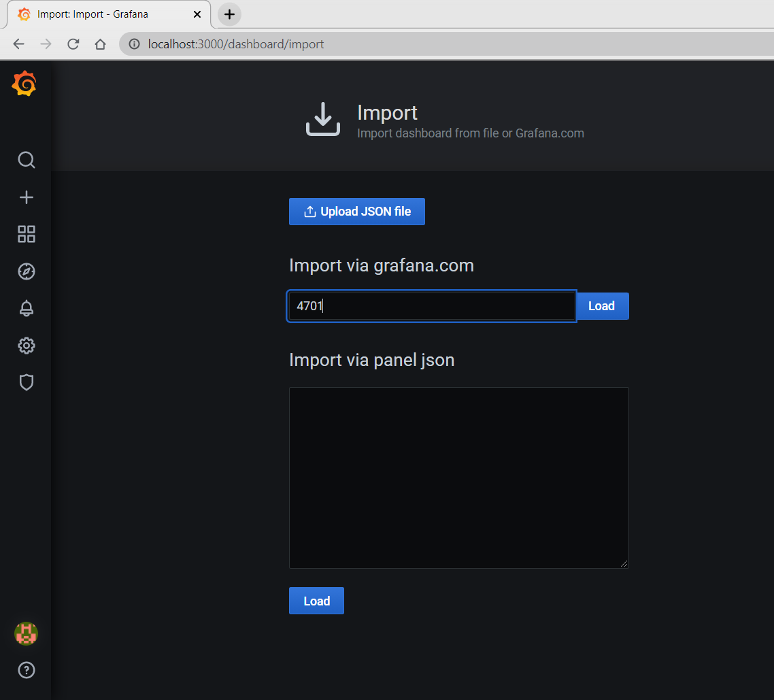Image resolution: width=774 pixels, height=700 pixels.
Task: Grab the panel json text area resize handle
Action: (624, 564)
